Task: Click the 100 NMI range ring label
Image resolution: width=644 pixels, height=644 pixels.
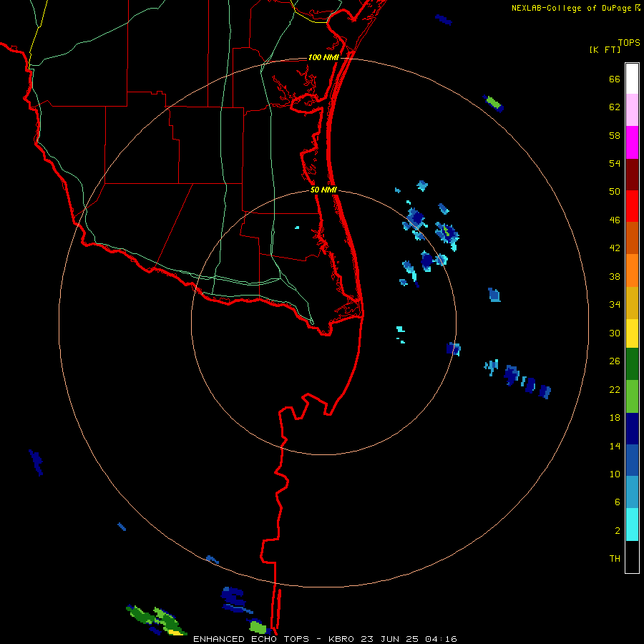Action: (323, 57)
